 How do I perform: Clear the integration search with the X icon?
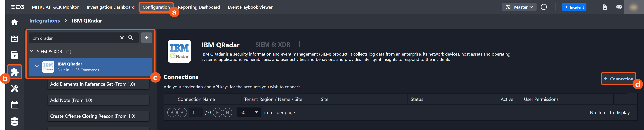click(122, 38)
